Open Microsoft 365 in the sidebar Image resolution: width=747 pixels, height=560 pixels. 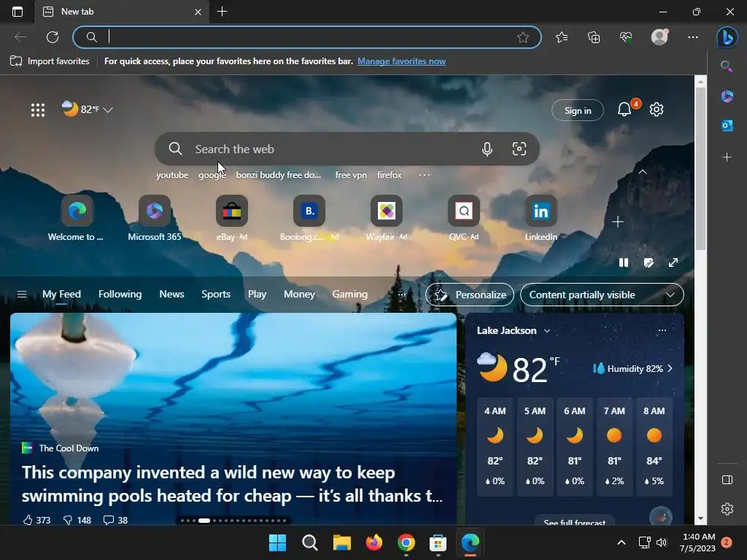[727, 96]
